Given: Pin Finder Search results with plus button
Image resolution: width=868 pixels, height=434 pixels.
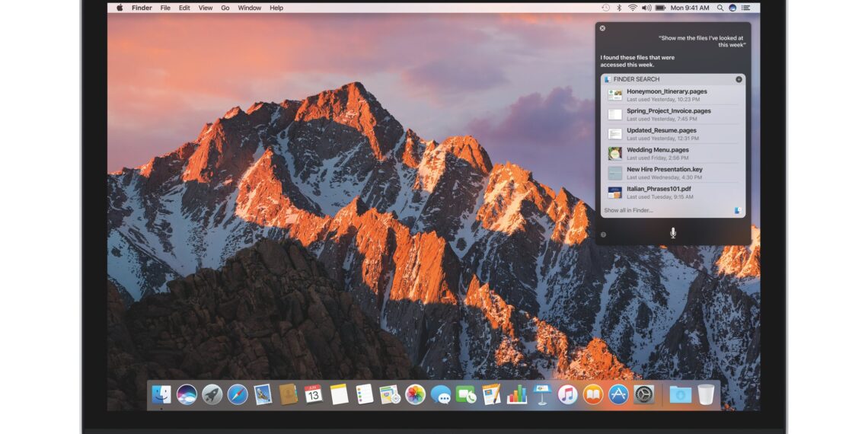Looking at the screenshot, I should pyautogui.click(x=739, y=79).
